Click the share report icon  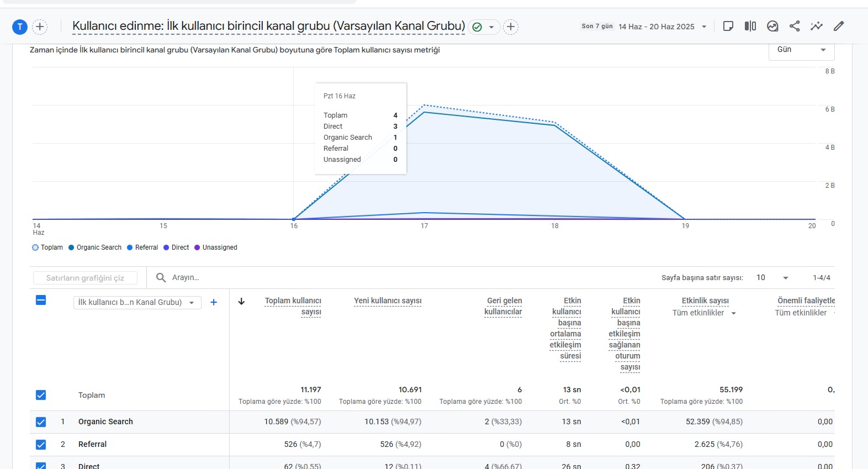pos(795,26)
